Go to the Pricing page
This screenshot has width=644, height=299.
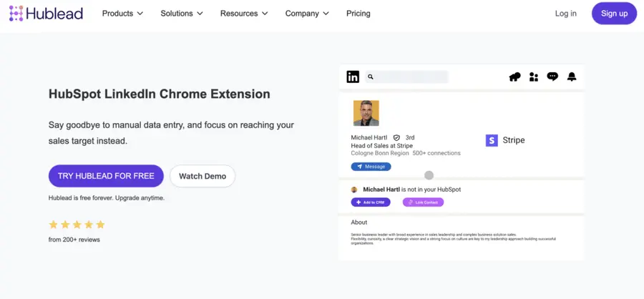click(358, 14)
